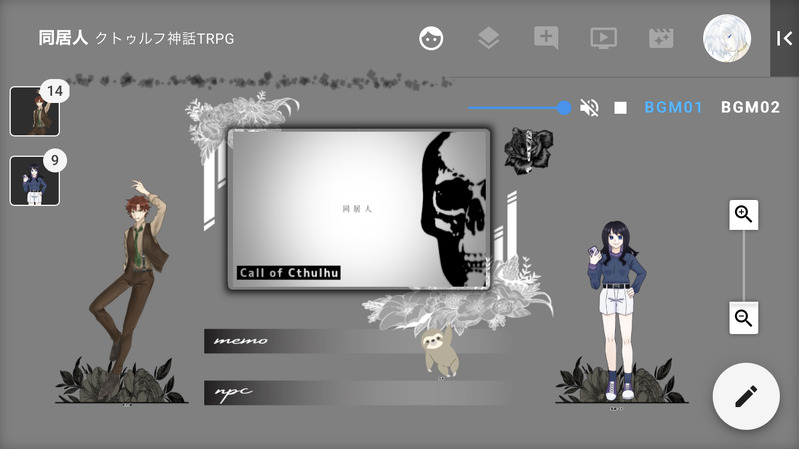The image size is (799, 449).
Task: Select the BGM02 track
Action: (750, 108)
